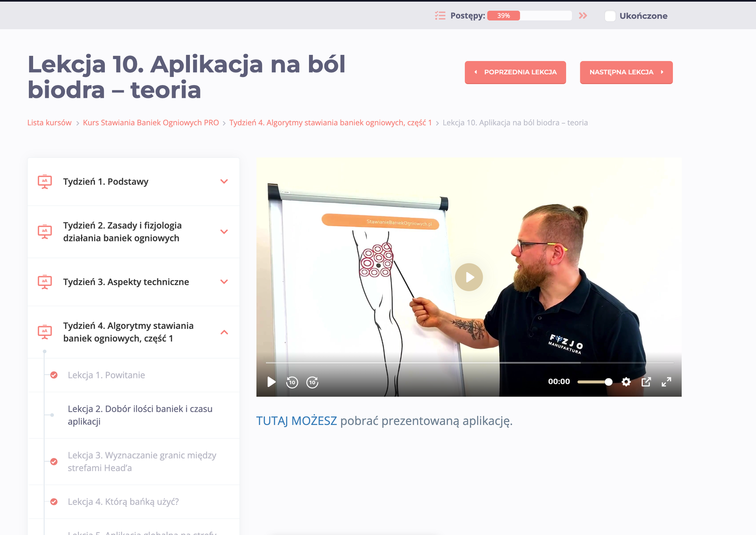Click completed checkmark for Lekcja 4
The height and width of the screenshot is (535, 756).
[54, 502]
